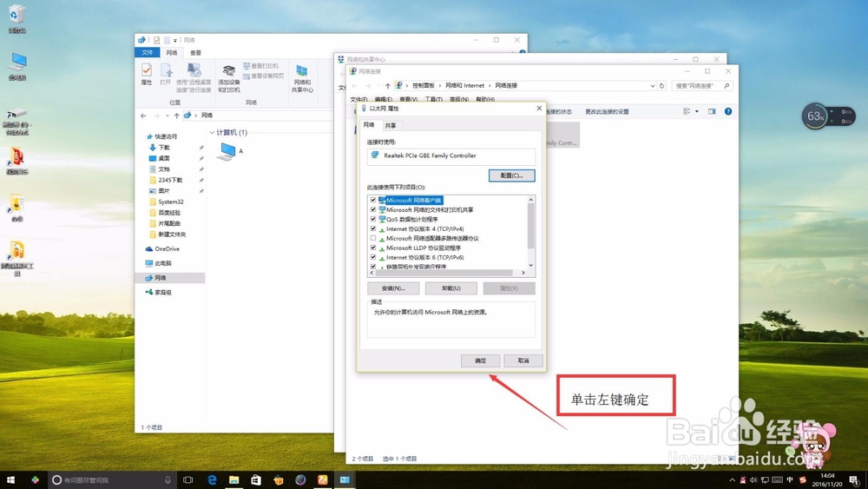The width and height of the screenshot is (868, 489).
Task: Open 2345下载 folder in navigation pane
Action: tap(166, 180)
